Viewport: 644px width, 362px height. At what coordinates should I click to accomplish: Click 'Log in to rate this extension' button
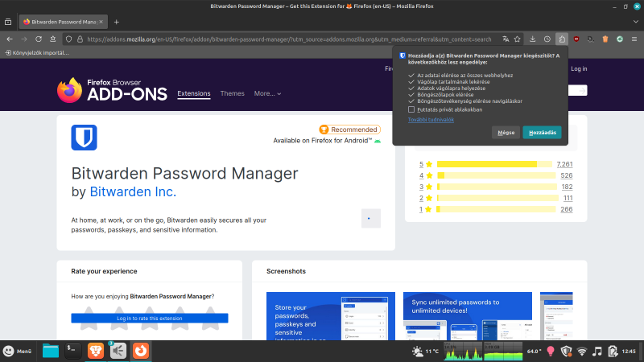coord(150,318)
